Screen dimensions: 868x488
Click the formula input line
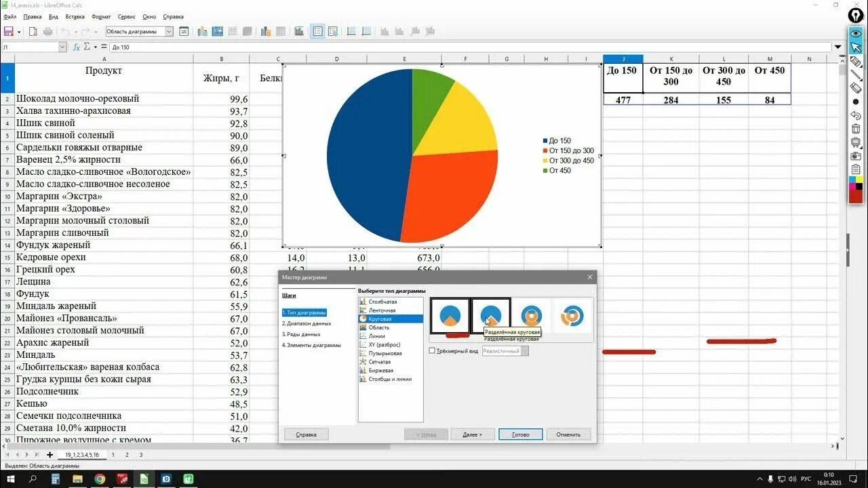click(x=469, y=47)
